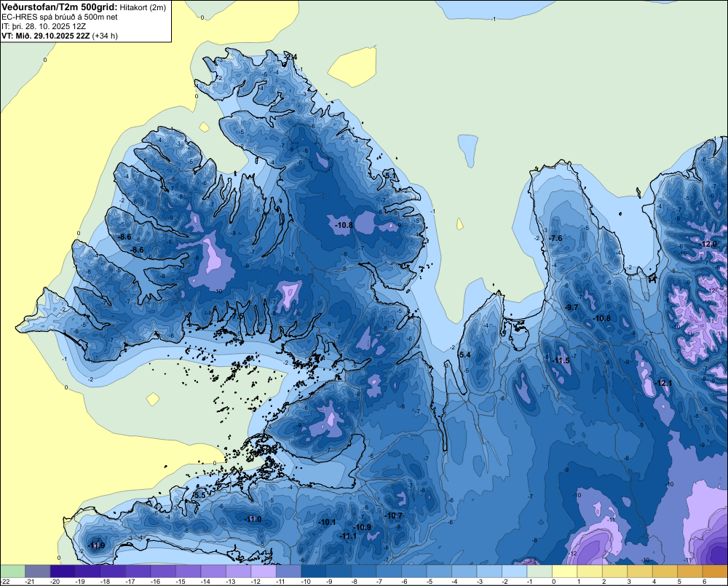Click the legend scale label 5

(679, 582)
